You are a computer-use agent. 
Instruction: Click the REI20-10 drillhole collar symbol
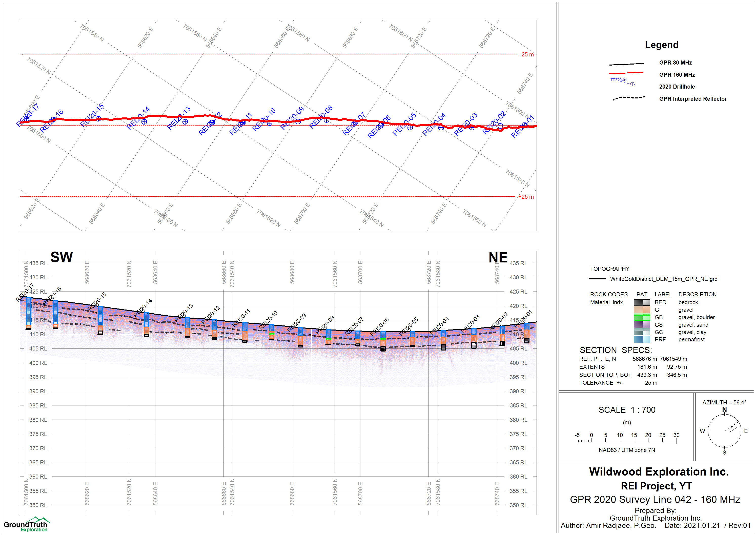(270, 123)
